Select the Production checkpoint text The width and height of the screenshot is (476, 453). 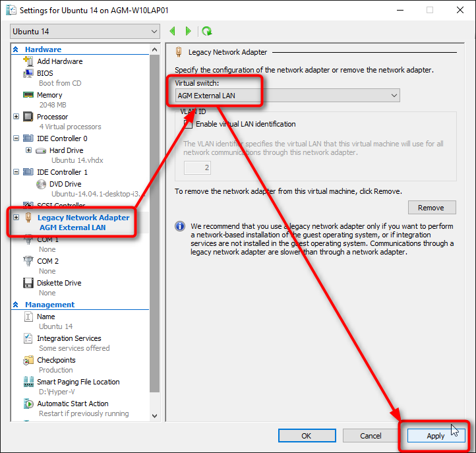click(56, 370)
